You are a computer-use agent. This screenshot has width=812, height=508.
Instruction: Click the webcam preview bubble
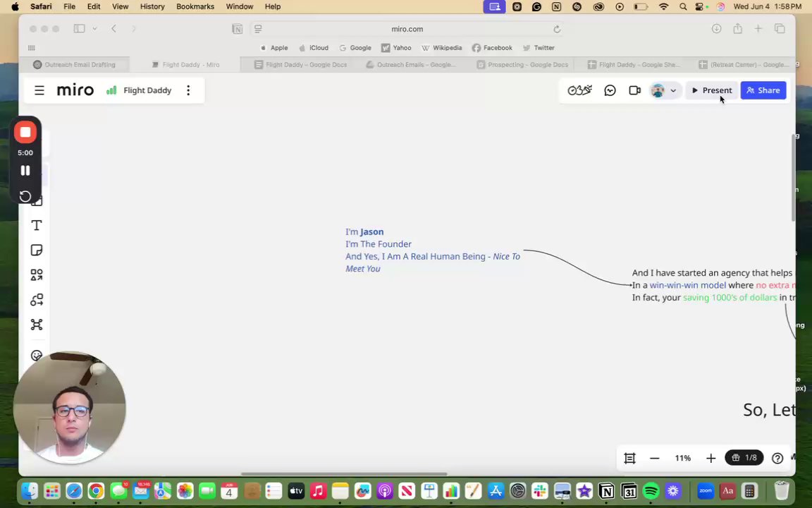pyautogui.click(x=69, y=407)
